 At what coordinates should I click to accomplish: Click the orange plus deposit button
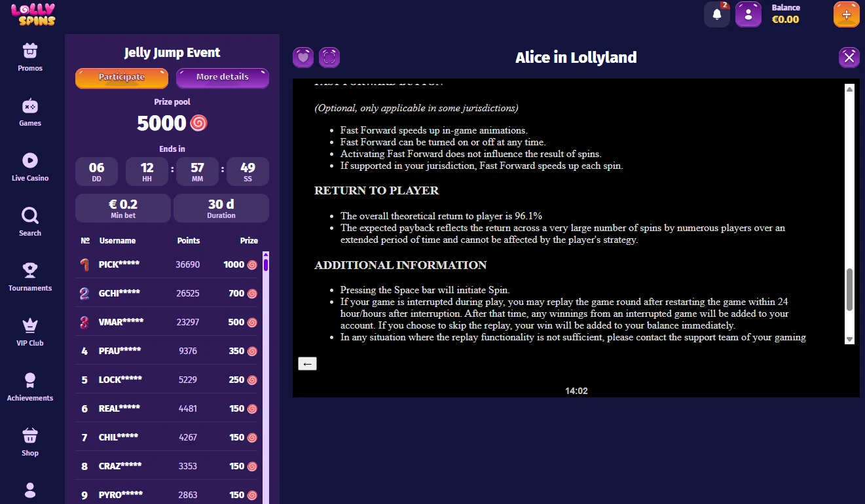pos(847,14)
